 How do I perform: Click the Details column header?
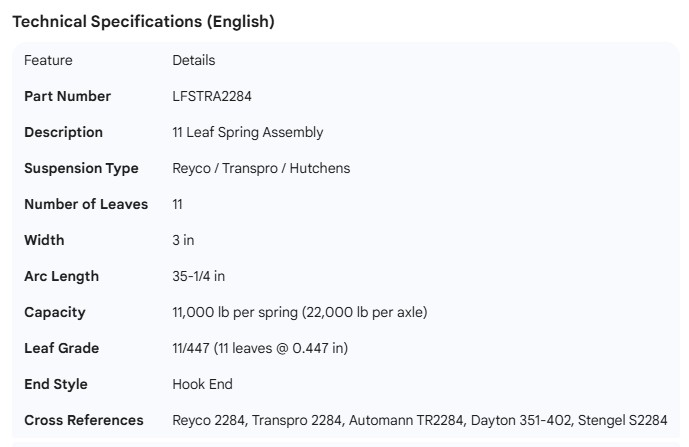tap(193, 60)
